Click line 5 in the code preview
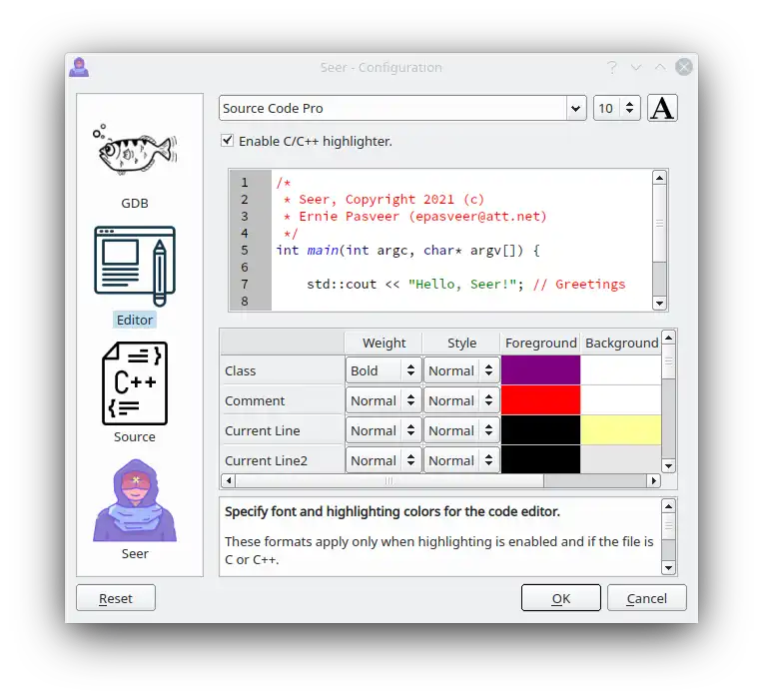763x700 pixels. (407, 250)
